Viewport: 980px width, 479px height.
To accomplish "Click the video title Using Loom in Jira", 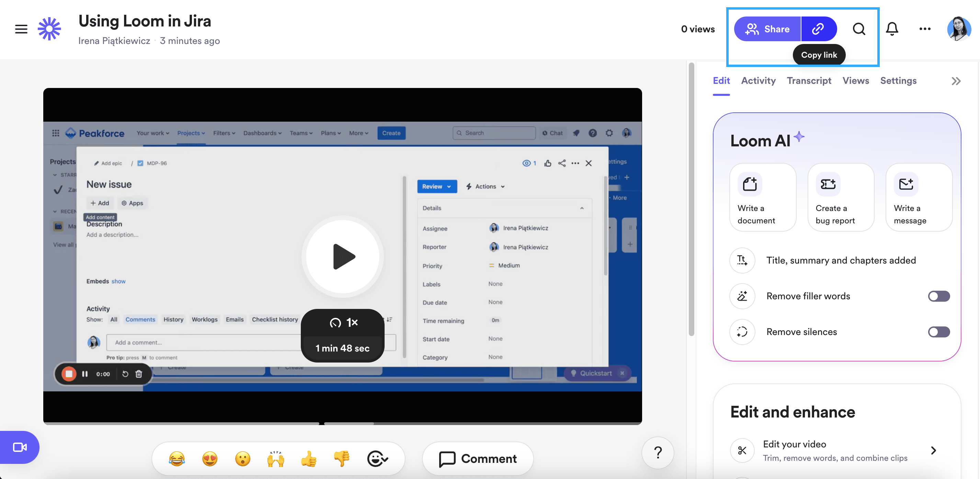I will 145,21.
